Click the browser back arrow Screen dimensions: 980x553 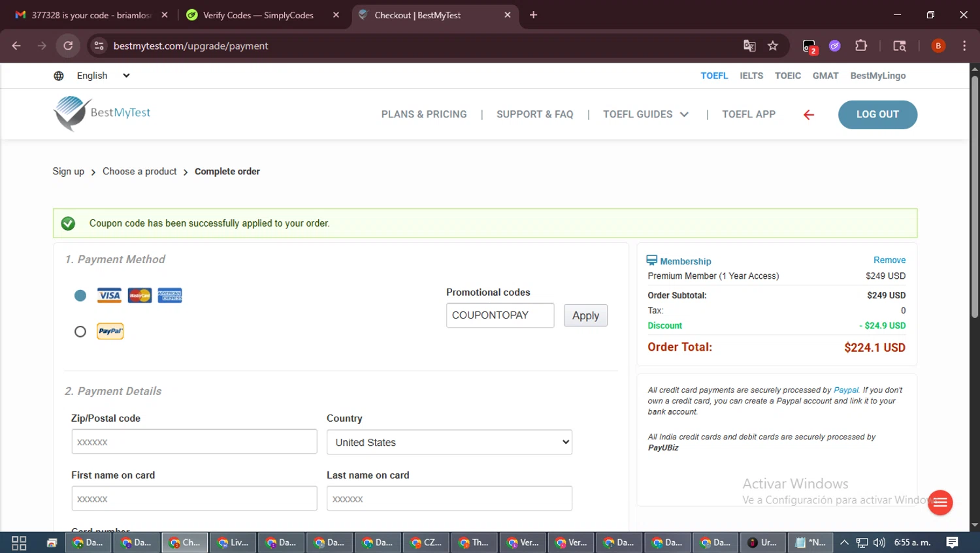point(16,46)
